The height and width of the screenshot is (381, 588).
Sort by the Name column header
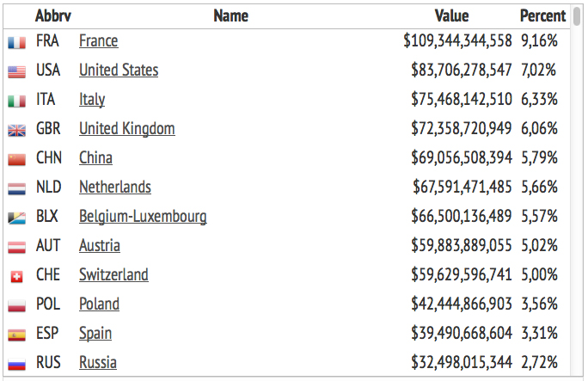(x=230, y=15)
